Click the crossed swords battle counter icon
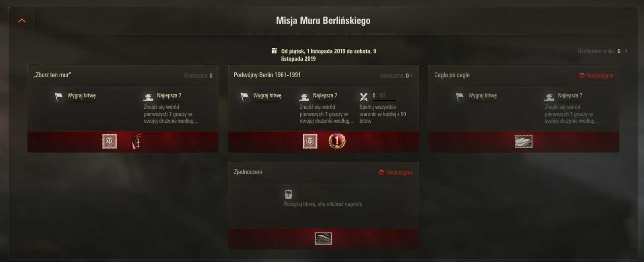Screen dimensions: 644x262 point(364,97)
